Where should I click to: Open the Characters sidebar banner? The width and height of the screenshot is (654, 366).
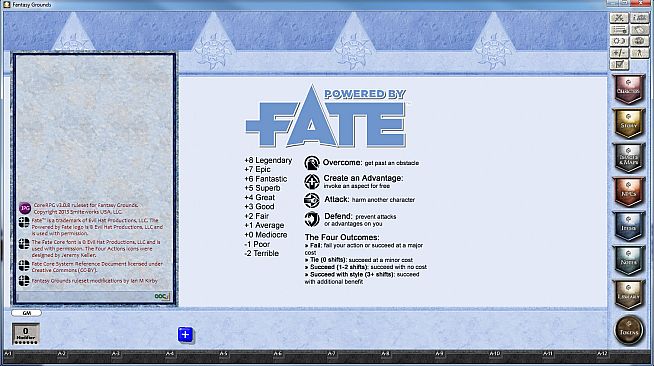click(x=629, y=89)
